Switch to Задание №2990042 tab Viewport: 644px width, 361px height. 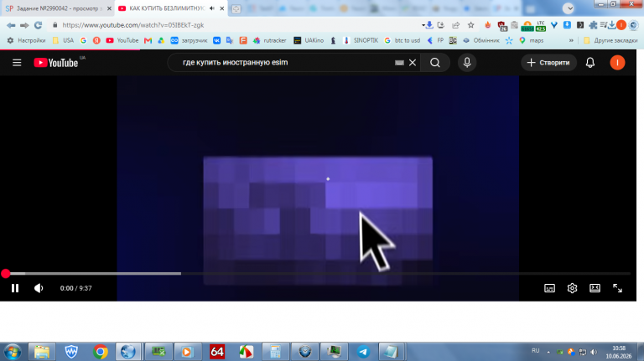(x=60, y=8)
